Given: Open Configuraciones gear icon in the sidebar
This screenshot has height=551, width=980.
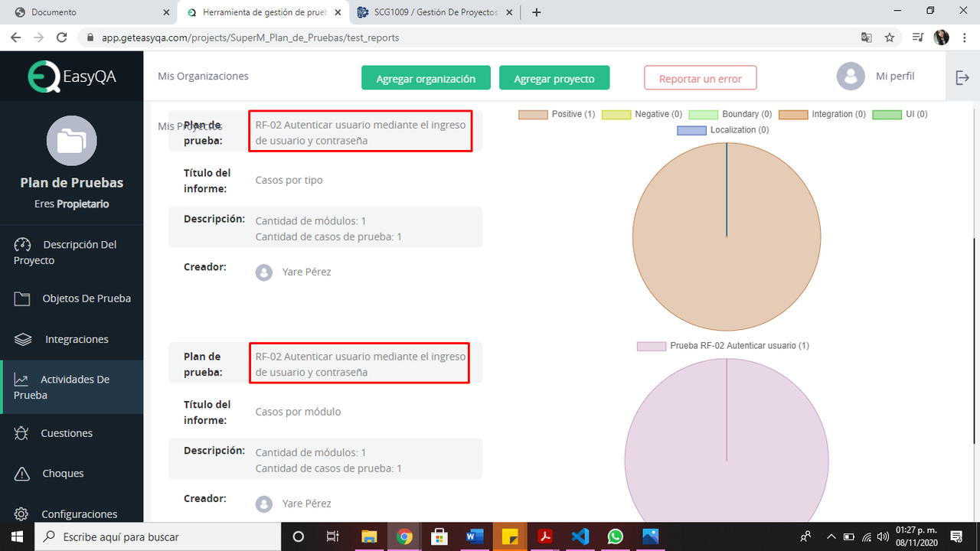Looking at the screenshot, I should point(21,514).
